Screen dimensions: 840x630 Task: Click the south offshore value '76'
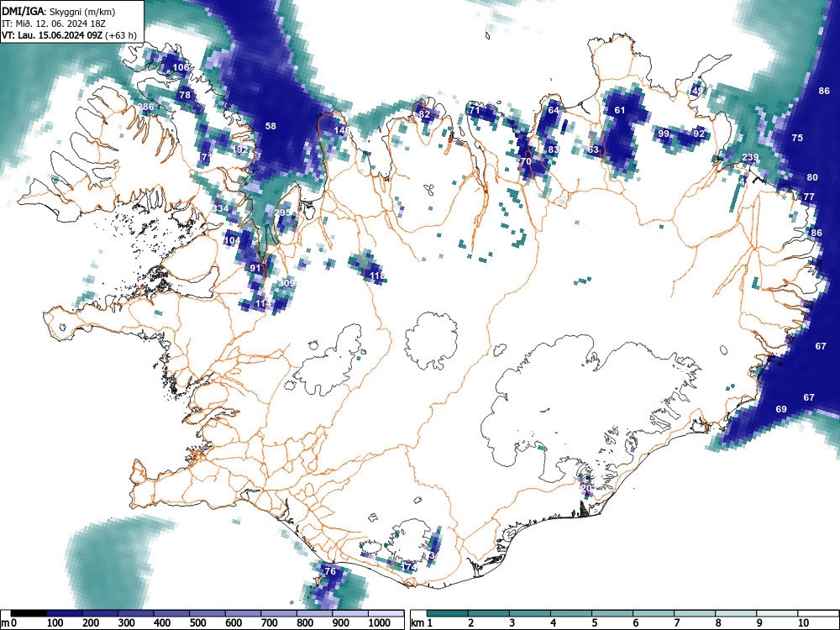click(x=330, y=571)
